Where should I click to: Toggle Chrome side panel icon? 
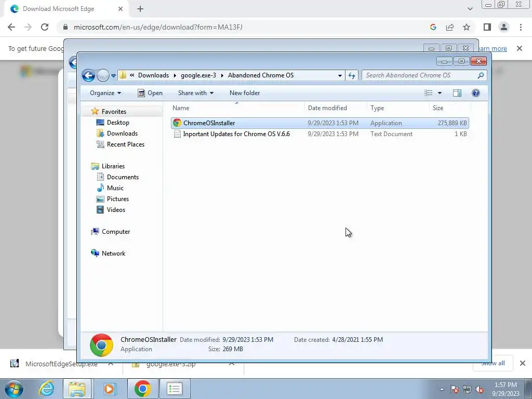pyautogui.click(x=487, y=27)
